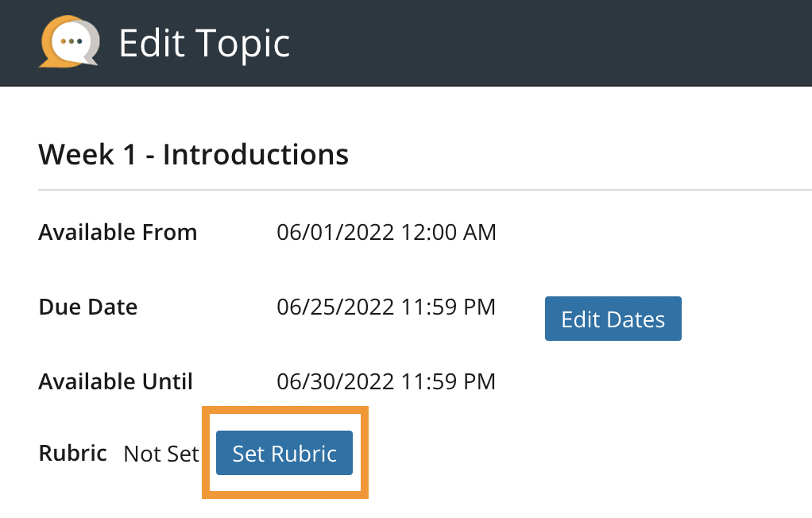The height and width of the screenshot is (518, 812).
Task: Click the Edit Topic header title
Action: pyautogui.click(x=204, y=43)
